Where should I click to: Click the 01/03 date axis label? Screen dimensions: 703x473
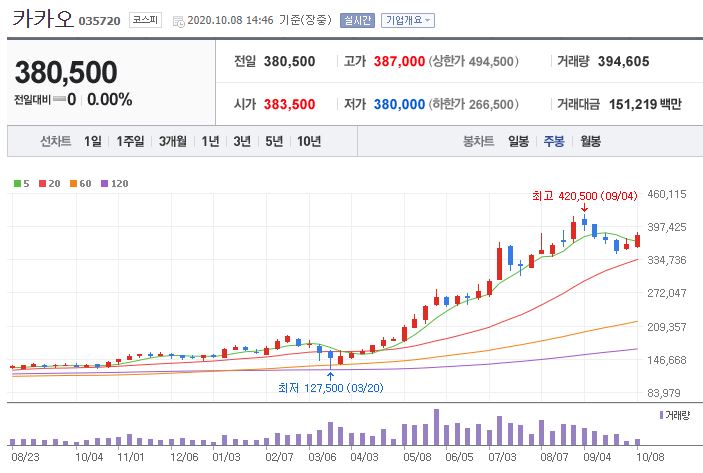[226, 457]
